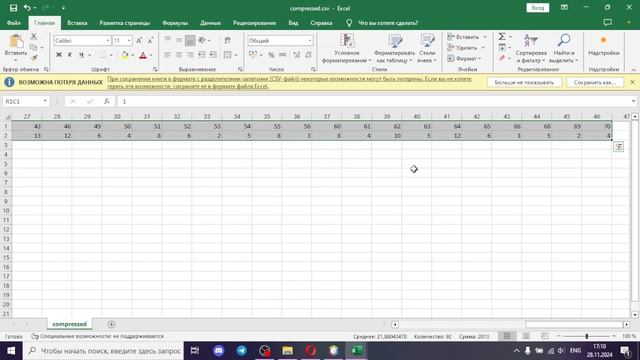Toggle bold formatting (Ж)
This screenshot has width=640, height=360.
tap(59, 55)
